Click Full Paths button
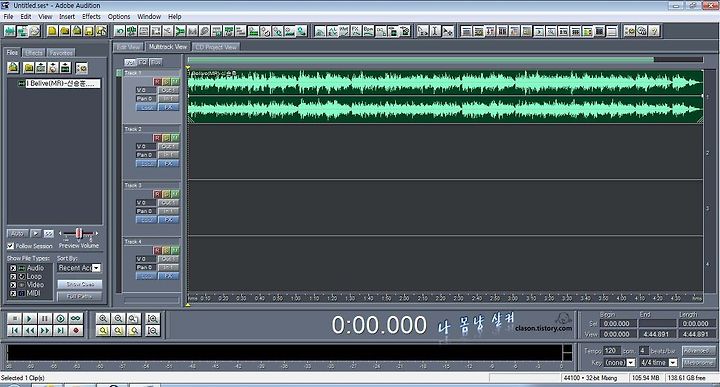The height and width of the screenshot is (387, 720). pyautogui.click(x=80, y=297)
